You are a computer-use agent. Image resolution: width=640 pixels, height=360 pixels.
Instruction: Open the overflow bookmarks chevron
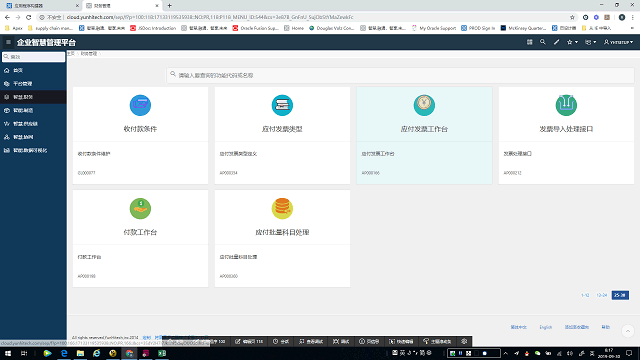pos(632,28)
